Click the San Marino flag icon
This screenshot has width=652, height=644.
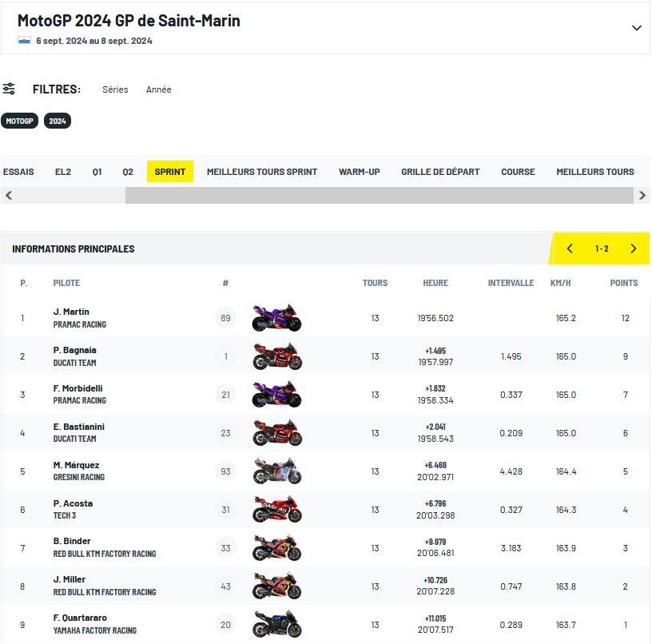click(24, 41)
